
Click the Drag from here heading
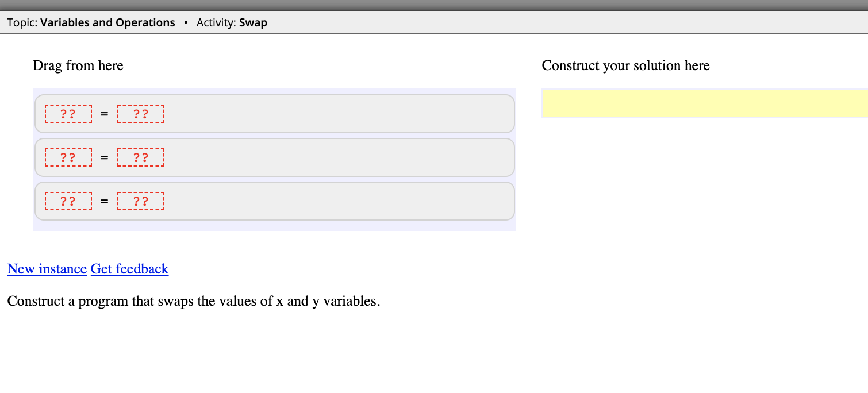pos(78,65)
